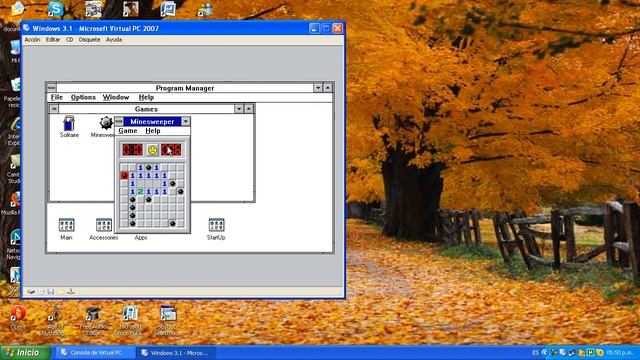Open the Help menu in Program Manager

pyautogui.click(x=146, y=97)
